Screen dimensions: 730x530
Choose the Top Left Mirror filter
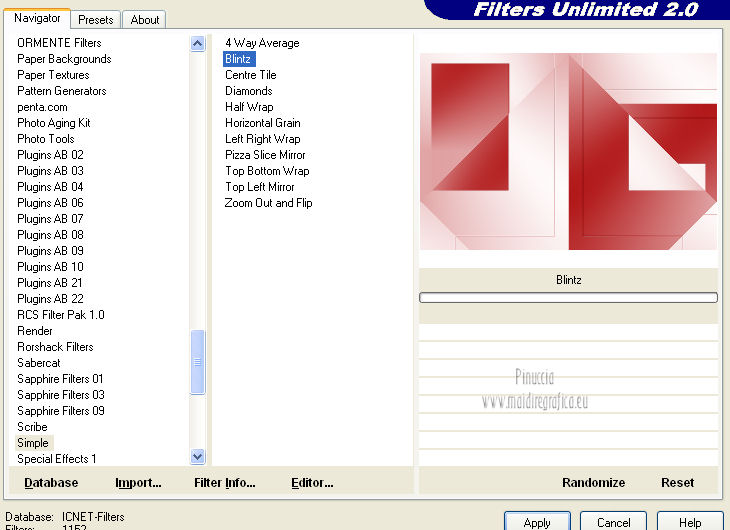tap(259, 187)
